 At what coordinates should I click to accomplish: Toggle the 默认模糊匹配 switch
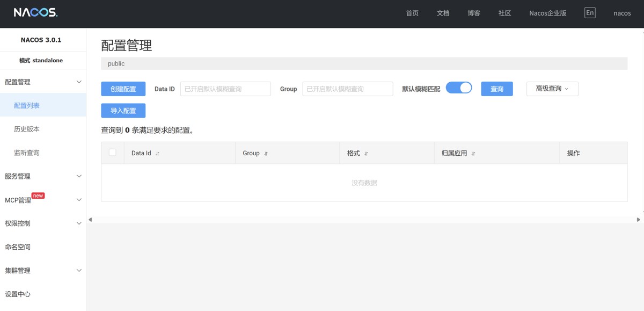(x=459, y=88)
